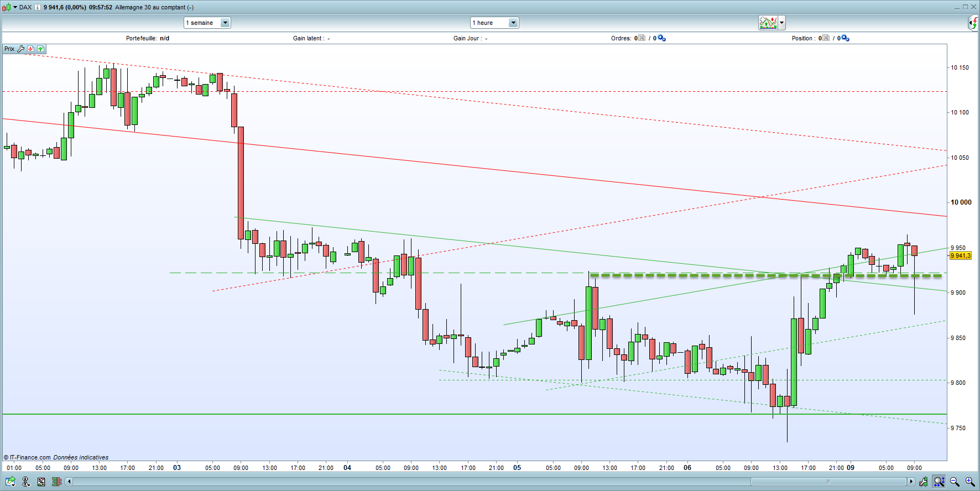Click the scrollbar left arrow
This screenshot has height=491, width=980.
coord(69,482)
